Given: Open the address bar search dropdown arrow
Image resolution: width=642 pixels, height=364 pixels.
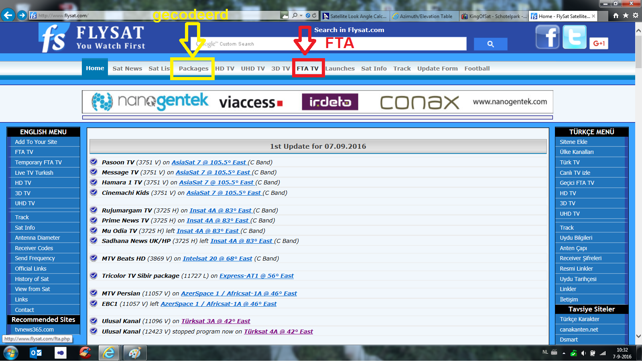Looking at the screenshot, I should click(301, 16).
